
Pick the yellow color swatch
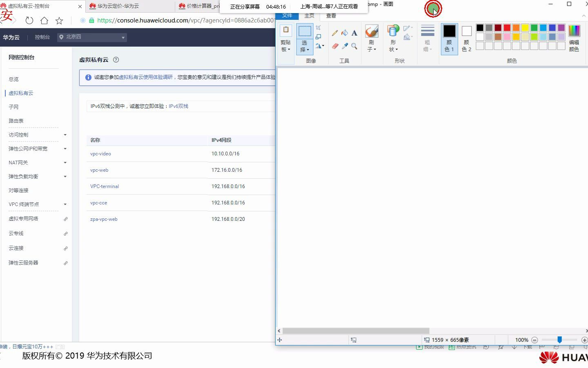click(x=525, y=28)
